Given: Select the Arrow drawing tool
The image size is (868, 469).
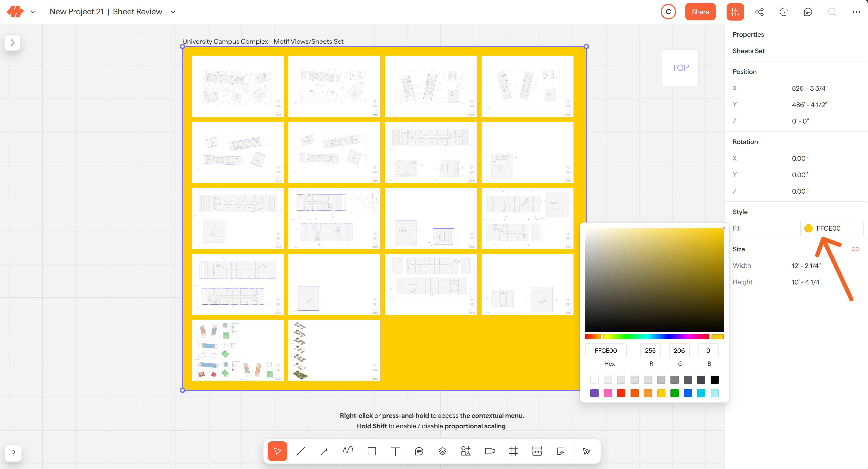Looking at the screenshot, I should [324, 451].
